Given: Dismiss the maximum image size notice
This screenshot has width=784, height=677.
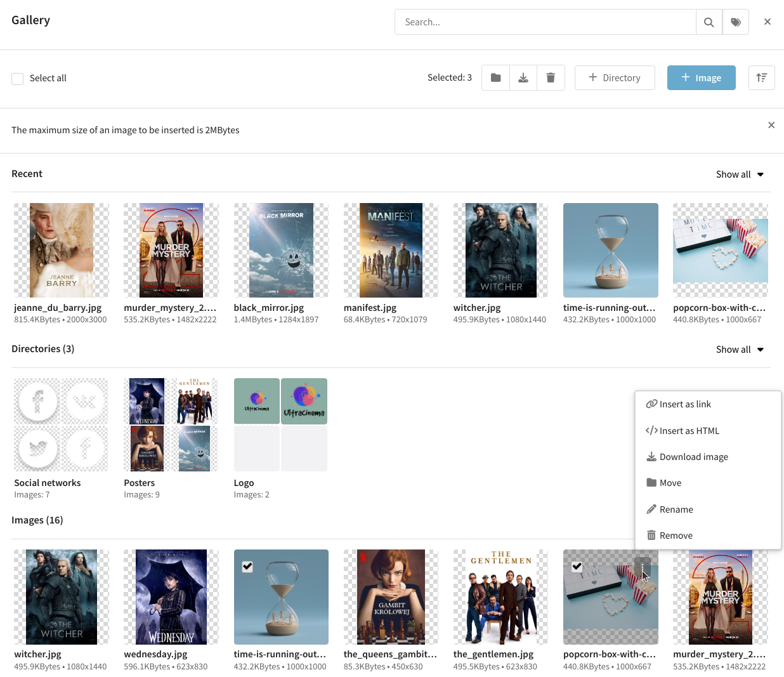Looking at the screenshot, I should pyautogui.click(x=771, y=125).
